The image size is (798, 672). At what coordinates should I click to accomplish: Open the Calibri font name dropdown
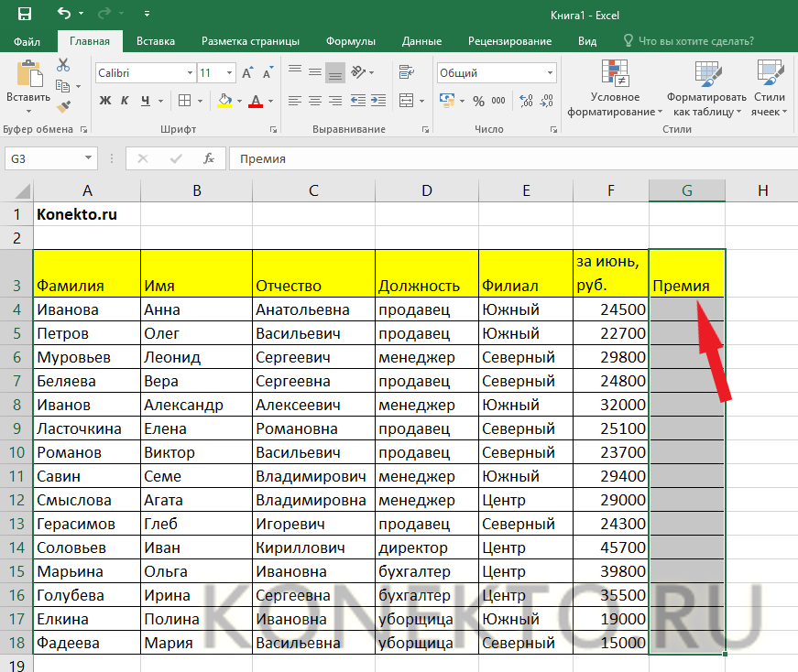(190, 73)
